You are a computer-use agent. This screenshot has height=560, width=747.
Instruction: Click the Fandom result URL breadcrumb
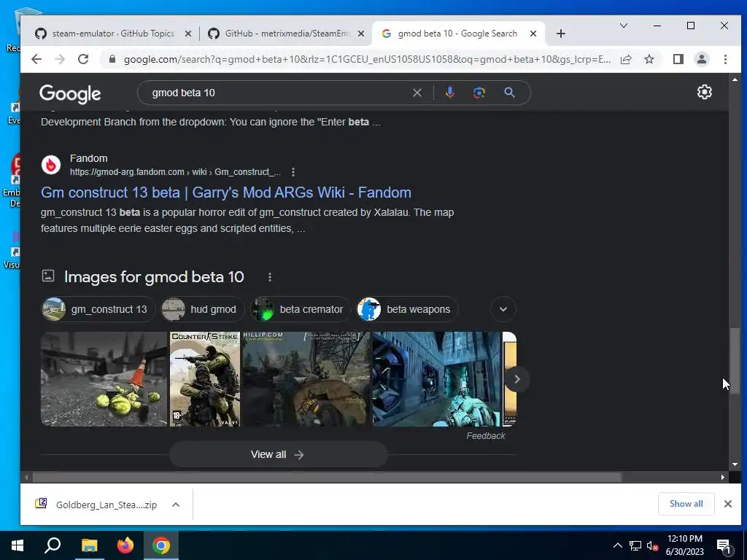click(x=175, y=172)
